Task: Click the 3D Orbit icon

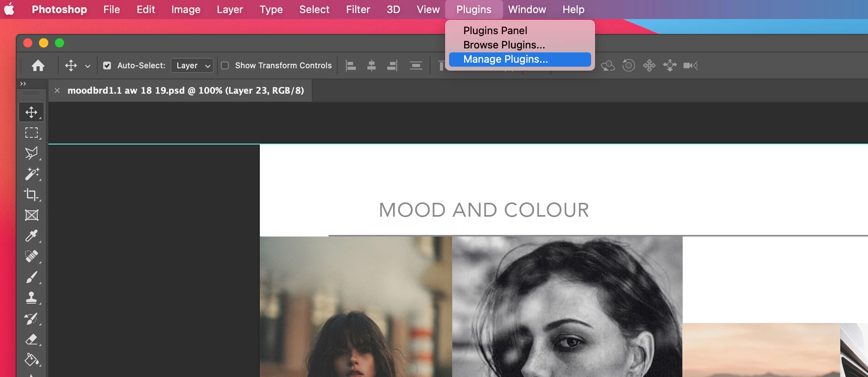Action: [608, 65]
